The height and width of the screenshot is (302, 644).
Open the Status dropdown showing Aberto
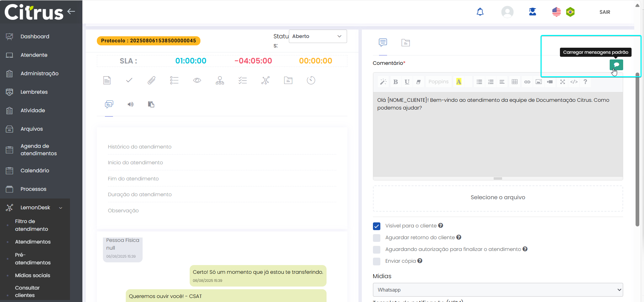pos(317,36)
